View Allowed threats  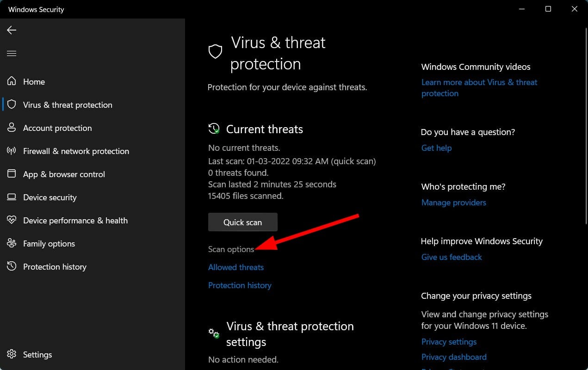click(236, 267)
